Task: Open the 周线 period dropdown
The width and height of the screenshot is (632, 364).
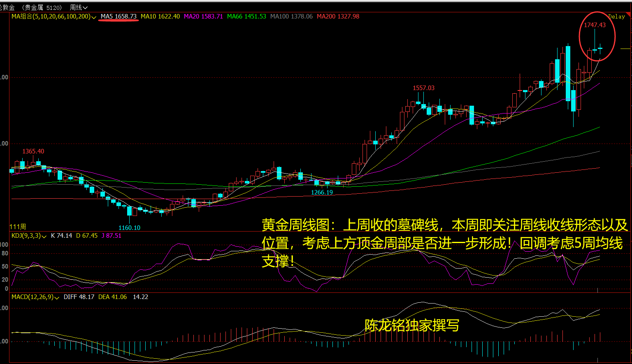Action: tap(79, 7)
